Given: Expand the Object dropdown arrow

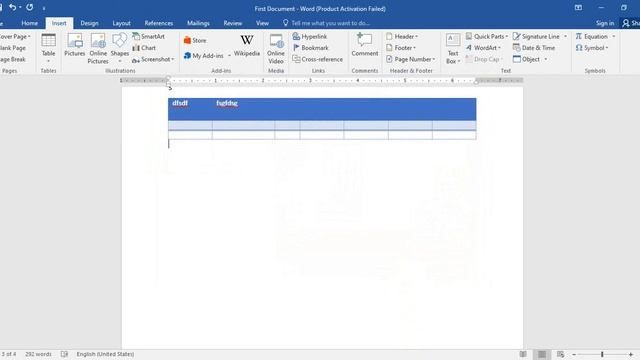Looking at the screenshot, I should pyautogui.click(x=545, y=59).
